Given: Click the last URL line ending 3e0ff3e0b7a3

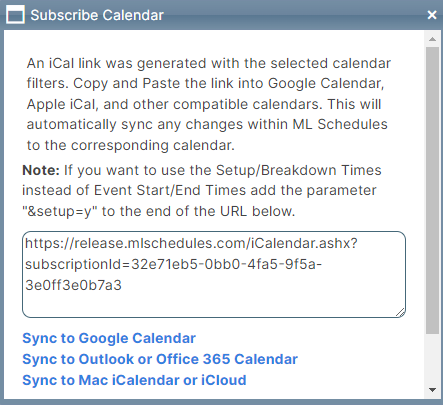Looking at the screenshot, I should click(x=73, y=285).
